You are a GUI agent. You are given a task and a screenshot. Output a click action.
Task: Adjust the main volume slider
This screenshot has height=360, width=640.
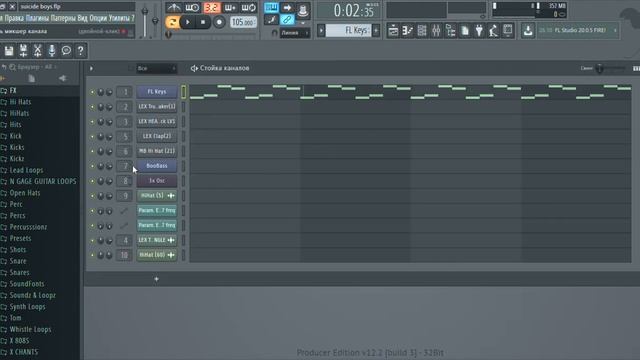coord(144,20)
